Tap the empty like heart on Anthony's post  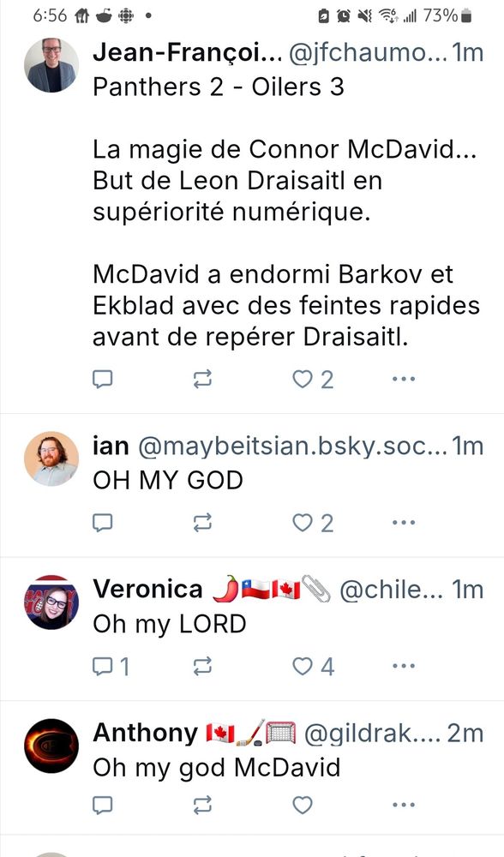pyautogui.click(x=302, y=806)
